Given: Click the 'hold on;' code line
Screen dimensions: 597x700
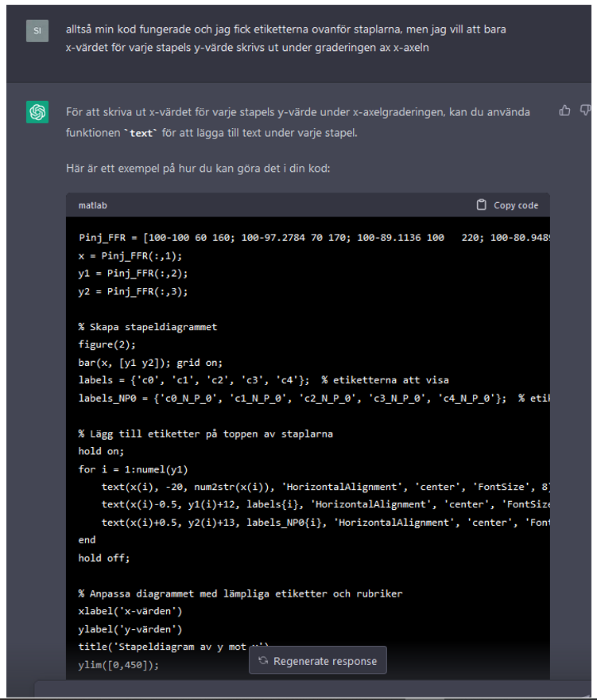Looking at the screenshot, I should tap(102, 451).
